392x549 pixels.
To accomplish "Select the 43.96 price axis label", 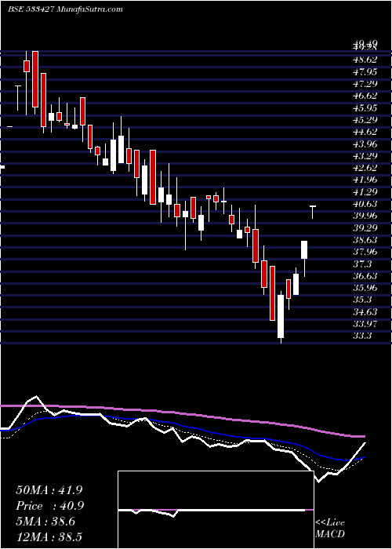I will [x=365, y=144].
